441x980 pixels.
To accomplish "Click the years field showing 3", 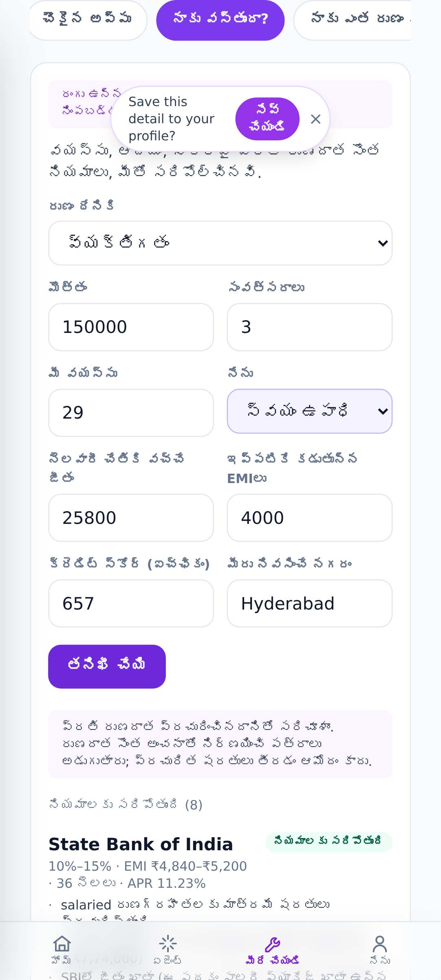I will (310, 327).
